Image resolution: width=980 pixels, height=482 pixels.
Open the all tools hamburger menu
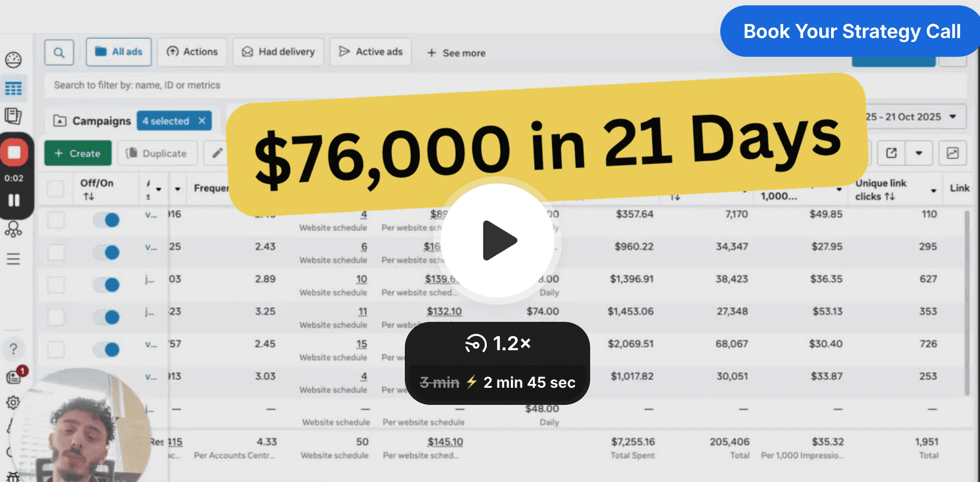(x=13, y=259)
